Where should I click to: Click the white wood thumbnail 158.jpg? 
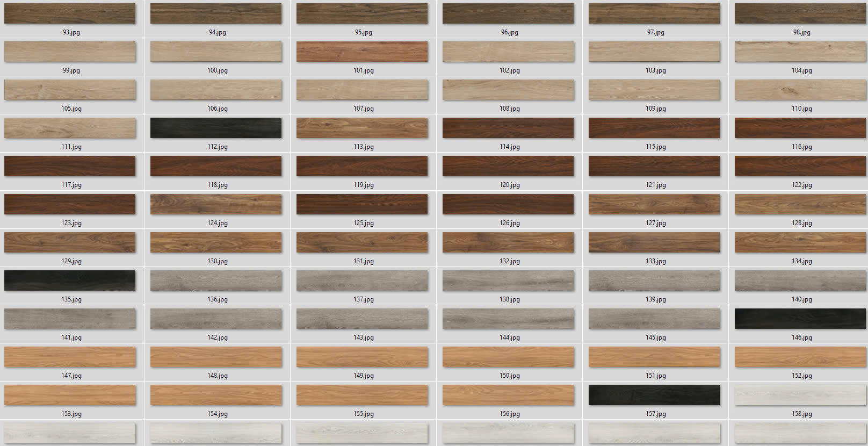tap(800, 395)
